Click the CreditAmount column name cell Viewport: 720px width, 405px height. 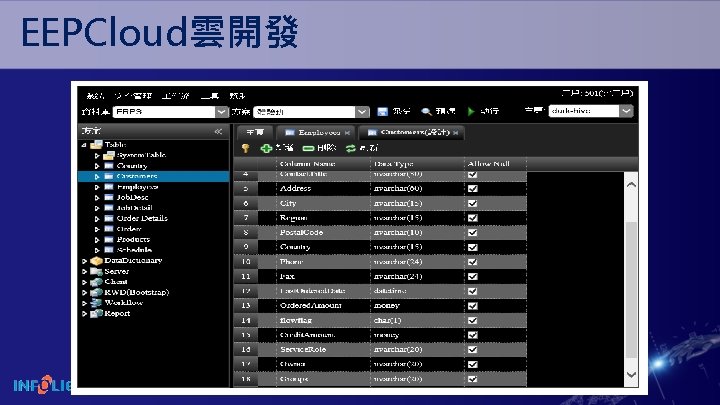tap(323, 335)
